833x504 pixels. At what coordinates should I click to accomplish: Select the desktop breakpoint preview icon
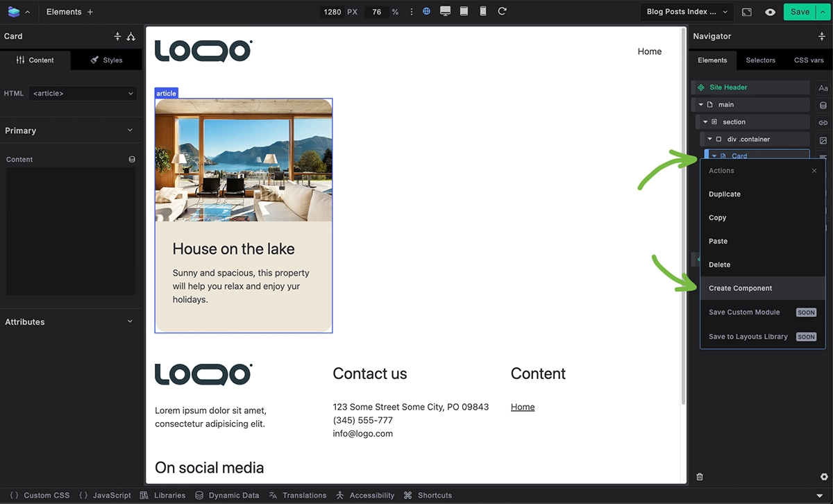(x=445, y=11)
